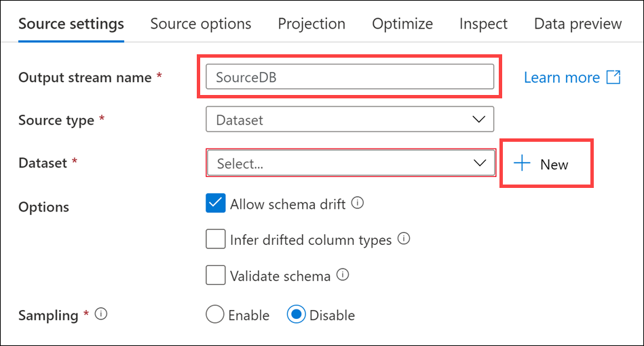Viewport: 644px width, 346px height.
Task: Click the Source type label
Action: click(56, 120)
